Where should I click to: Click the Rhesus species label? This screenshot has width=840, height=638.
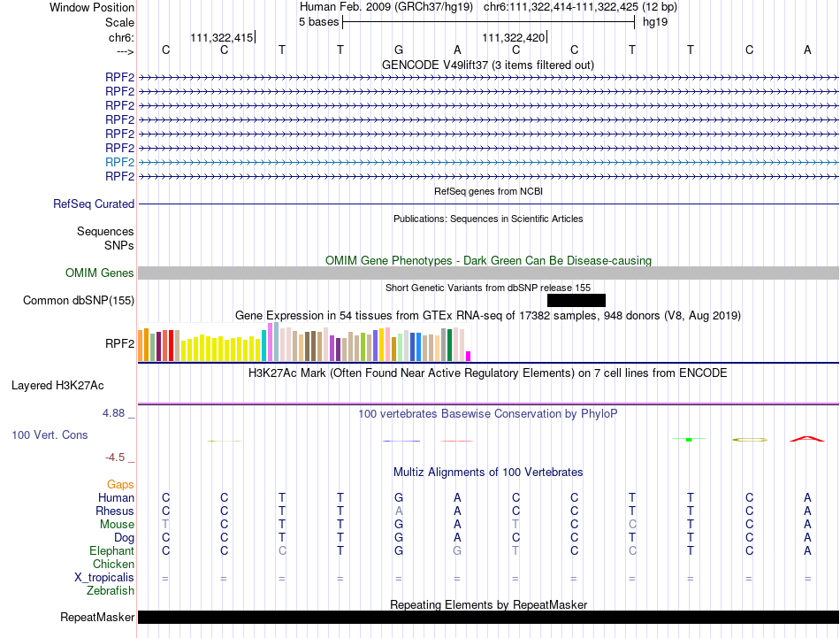(x=115, y=511)
